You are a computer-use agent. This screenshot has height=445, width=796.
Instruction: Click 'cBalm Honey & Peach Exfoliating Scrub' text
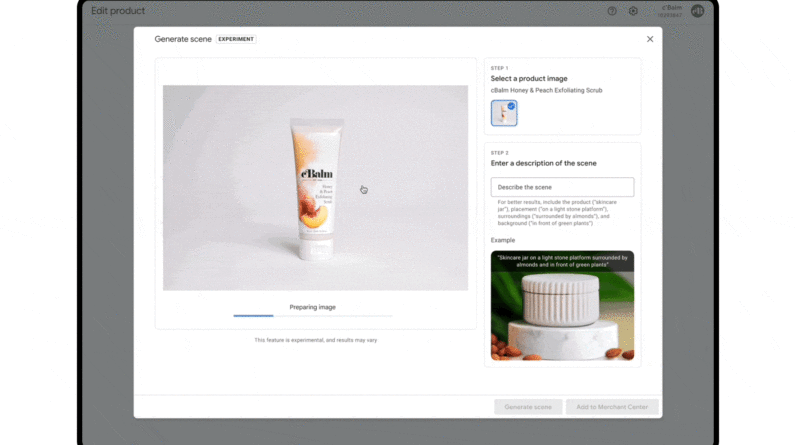(x=546, y=90)
